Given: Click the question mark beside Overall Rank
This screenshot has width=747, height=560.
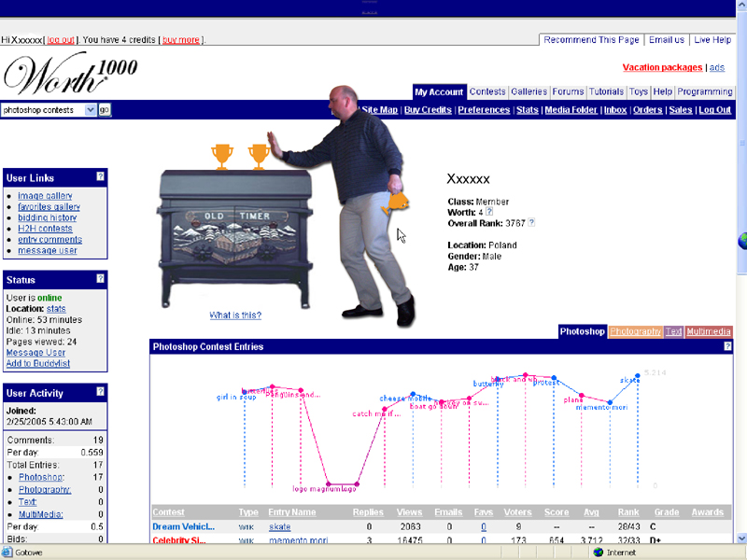Looking at the screenshot, I should (532, 222).
